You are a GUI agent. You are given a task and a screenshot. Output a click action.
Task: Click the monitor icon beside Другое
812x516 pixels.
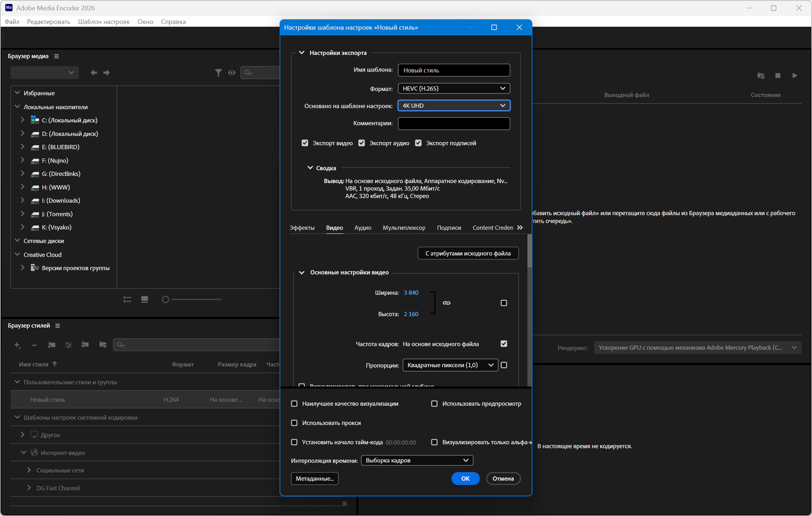tap(34, 435)
